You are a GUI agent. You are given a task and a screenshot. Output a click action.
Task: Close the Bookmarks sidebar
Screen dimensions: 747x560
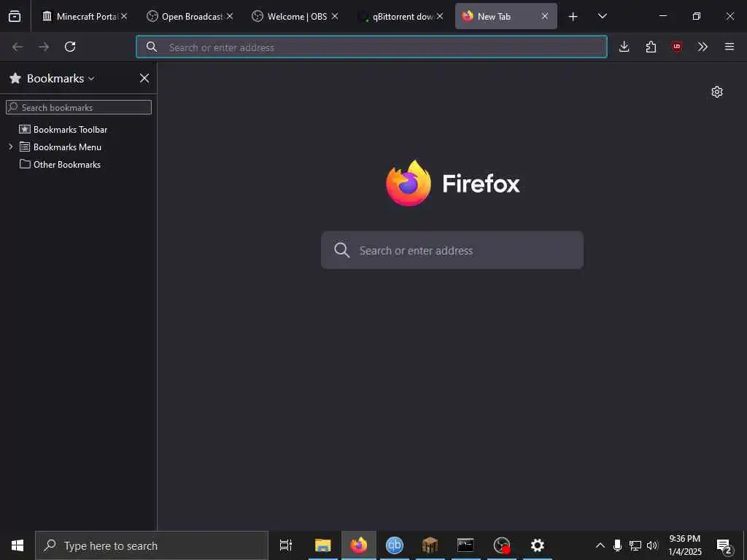tap(144, 79)
